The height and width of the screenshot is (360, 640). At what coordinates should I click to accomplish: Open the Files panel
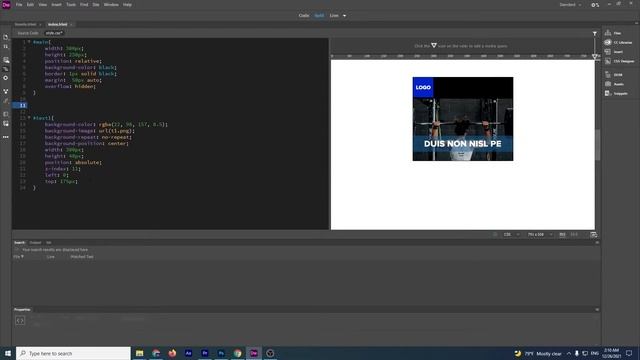click(613, 33)
